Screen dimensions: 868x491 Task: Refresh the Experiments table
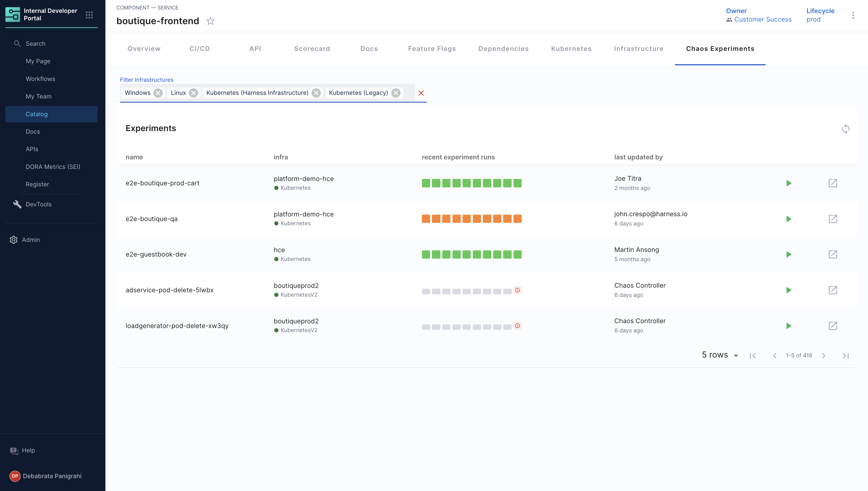(x=845, y=129)
